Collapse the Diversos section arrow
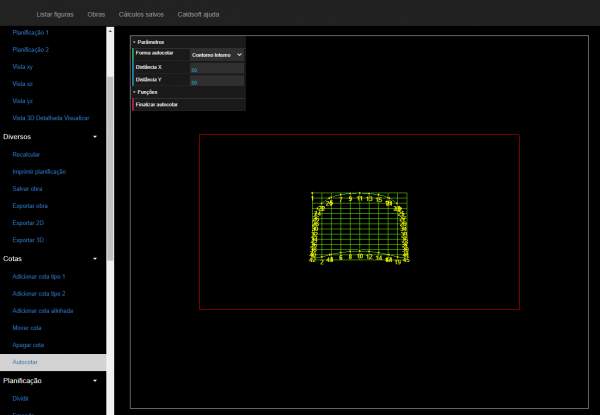 [x=94, y=135]
